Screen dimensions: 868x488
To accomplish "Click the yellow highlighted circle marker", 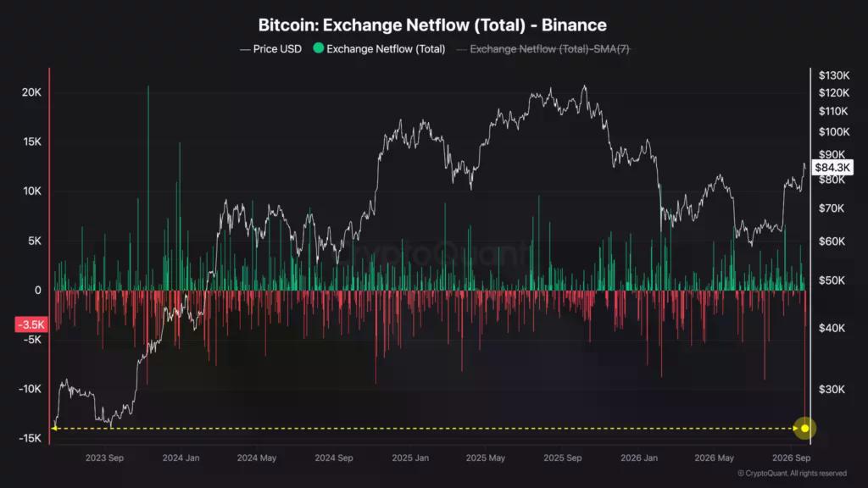I will [x=804, y=428].
